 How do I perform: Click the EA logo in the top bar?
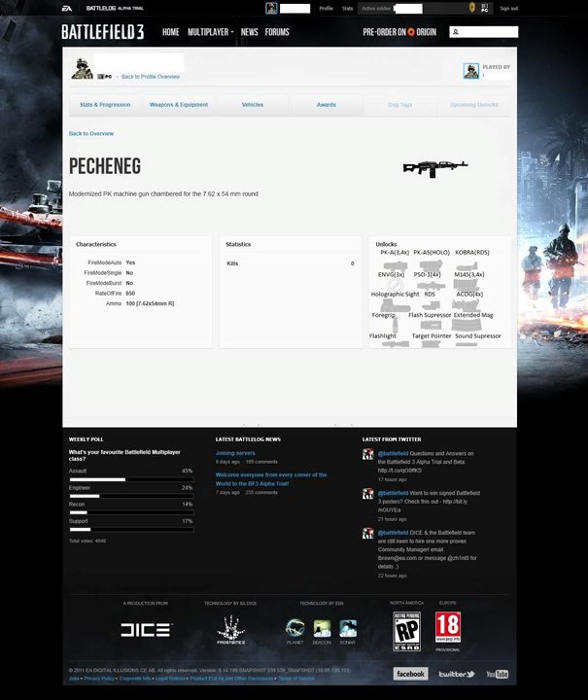67,9
